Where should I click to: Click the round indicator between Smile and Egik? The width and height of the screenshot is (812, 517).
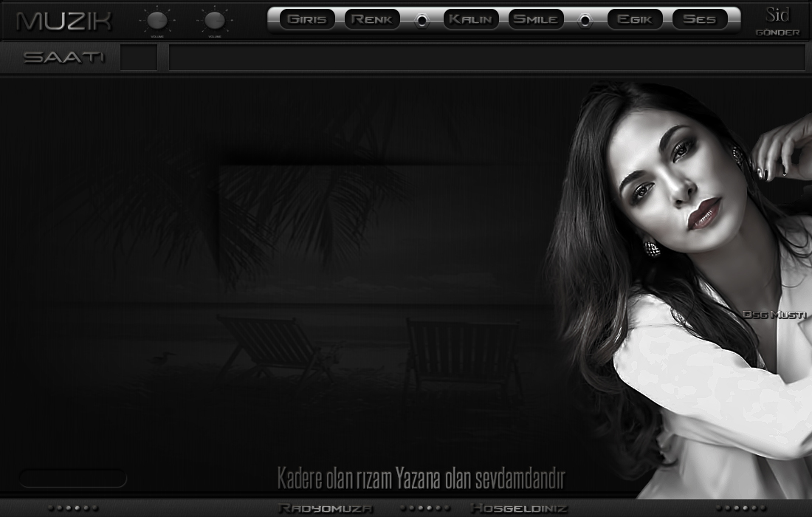click(x=585, y=21)
